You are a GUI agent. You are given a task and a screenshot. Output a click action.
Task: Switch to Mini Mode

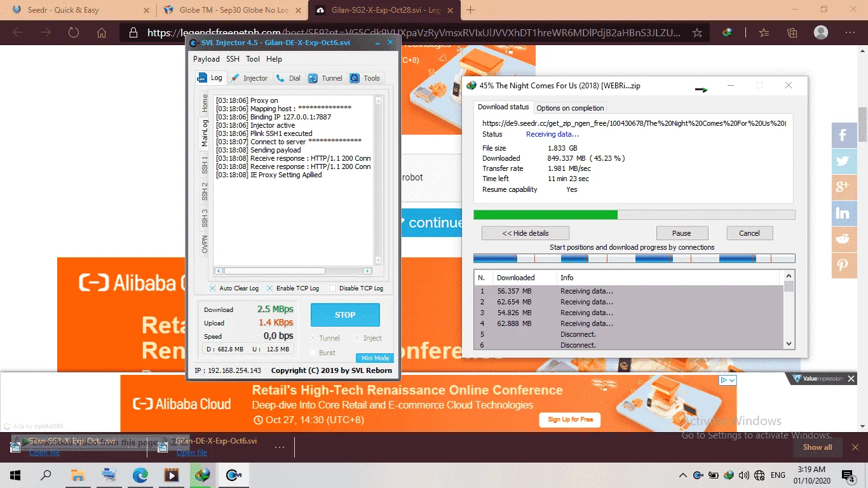point(375,358)
